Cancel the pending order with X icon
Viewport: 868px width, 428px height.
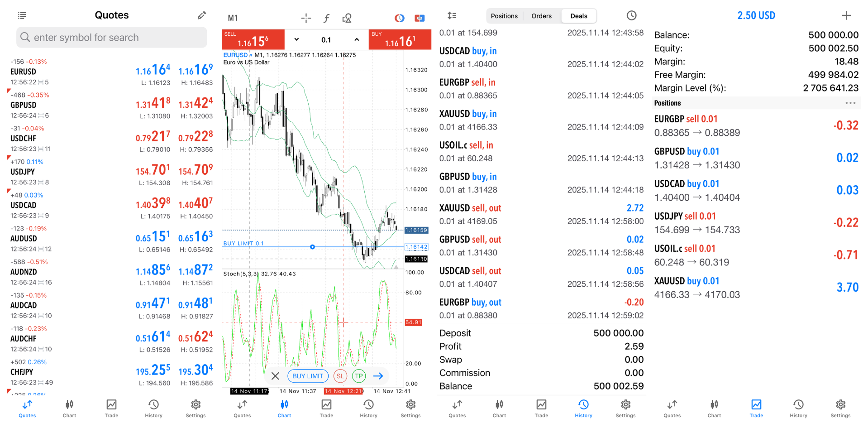[275, 376]
